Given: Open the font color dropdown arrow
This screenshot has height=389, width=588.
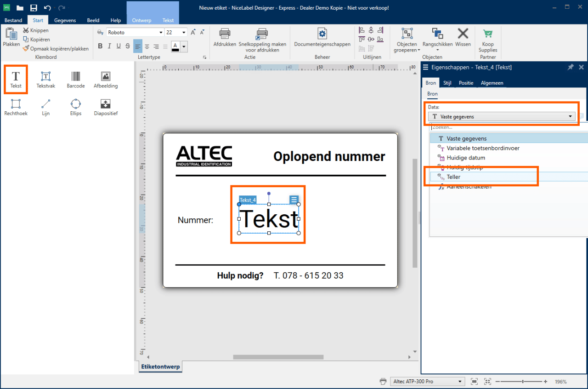Looking at the screenshot, I should 184,46.
